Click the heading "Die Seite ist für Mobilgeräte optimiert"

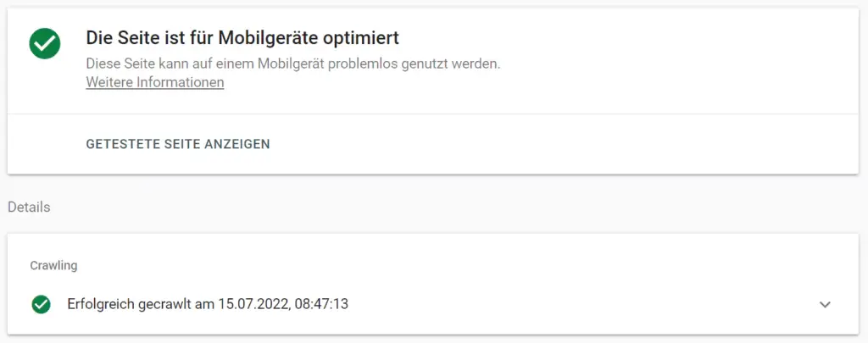[242, 38]
